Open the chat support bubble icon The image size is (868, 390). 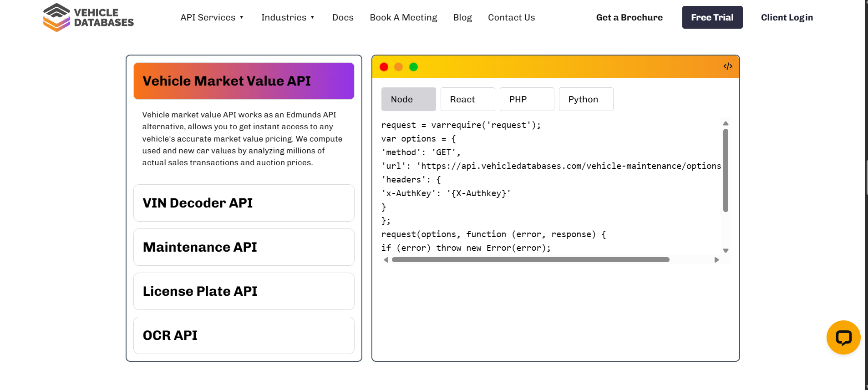(843, 337)
